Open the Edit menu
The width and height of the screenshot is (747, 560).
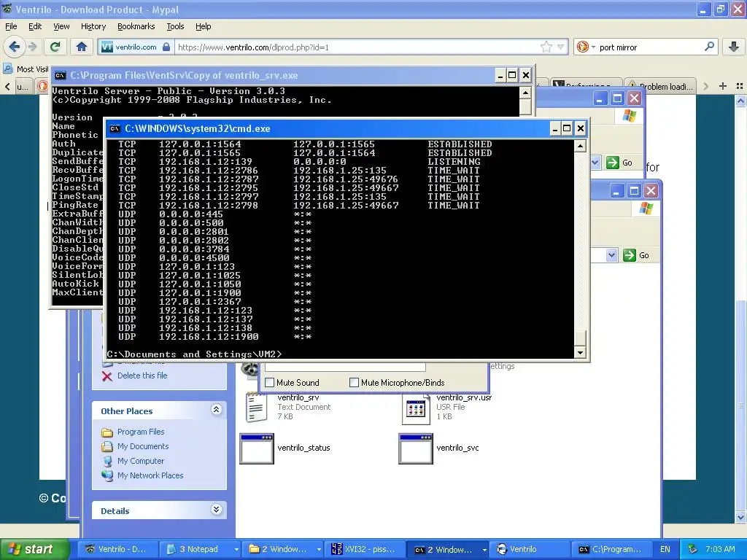35,26
